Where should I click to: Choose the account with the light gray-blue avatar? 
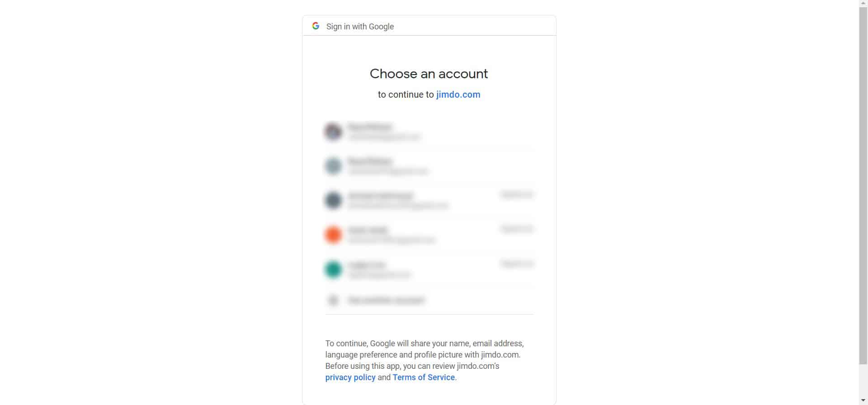[429, 166]
